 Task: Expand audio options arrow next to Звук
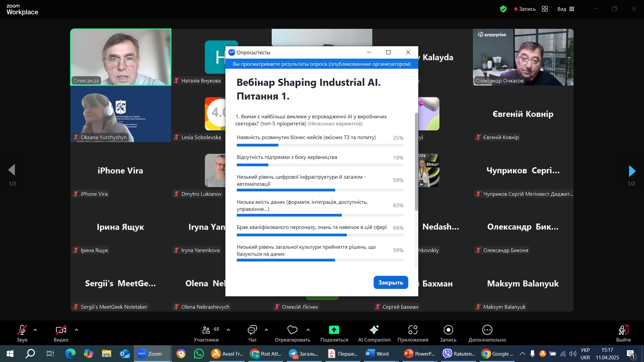35,330
